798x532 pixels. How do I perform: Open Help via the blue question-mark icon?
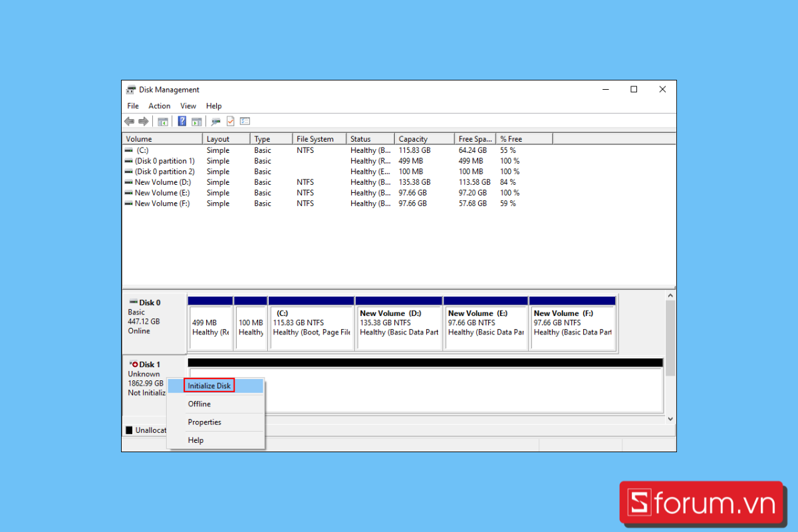(x=182, y=122)
